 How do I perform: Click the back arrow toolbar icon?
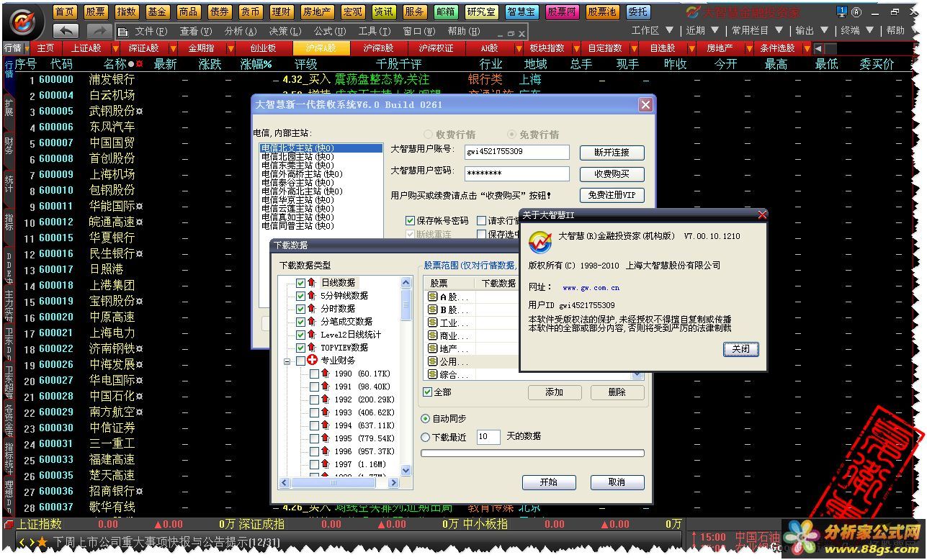coord(66,31)
